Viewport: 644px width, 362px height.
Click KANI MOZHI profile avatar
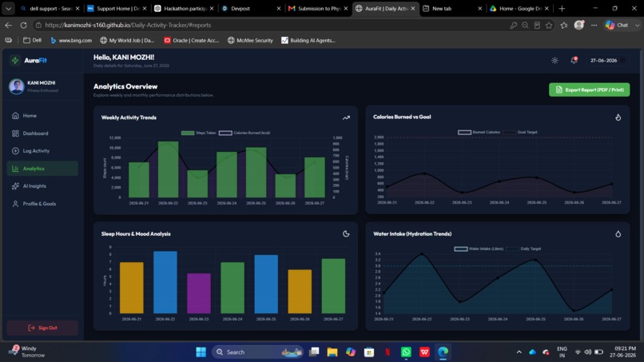[x=17, y=86]
